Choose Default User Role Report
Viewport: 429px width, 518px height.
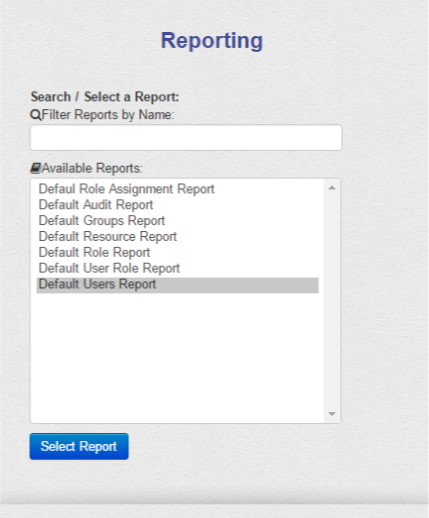[x=109, y=268]
